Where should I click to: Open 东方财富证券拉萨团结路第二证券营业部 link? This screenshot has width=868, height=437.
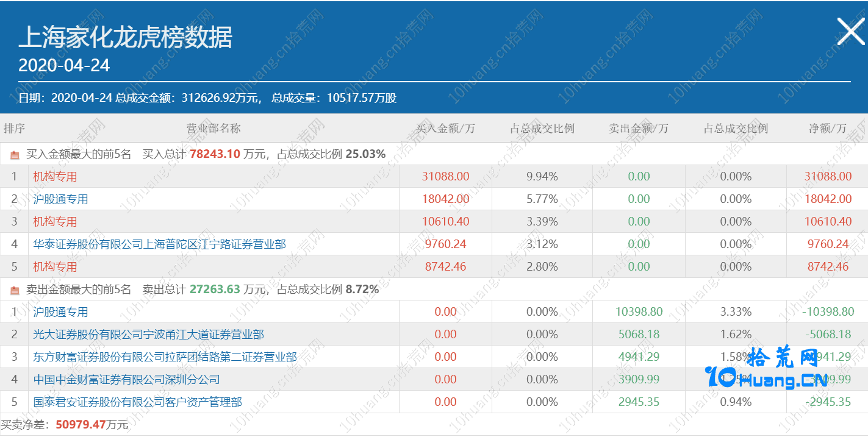tap(165, 357)
